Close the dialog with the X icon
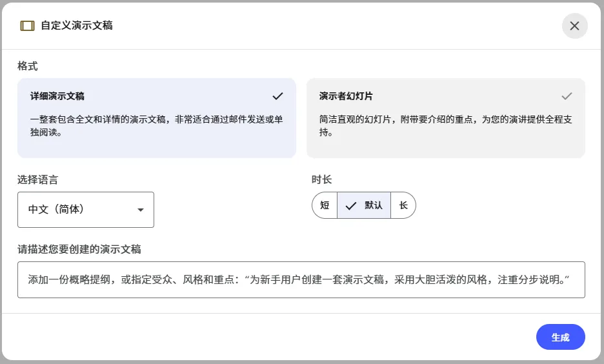Image resolution: width=604 pixels, height=364 pixels. point(574,26)
